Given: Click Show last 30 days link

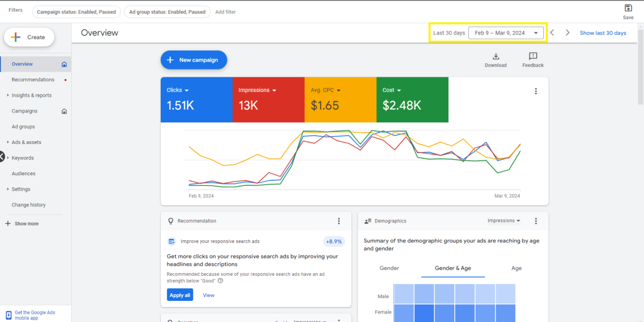Looking at the screenshot, I should 603,33.
